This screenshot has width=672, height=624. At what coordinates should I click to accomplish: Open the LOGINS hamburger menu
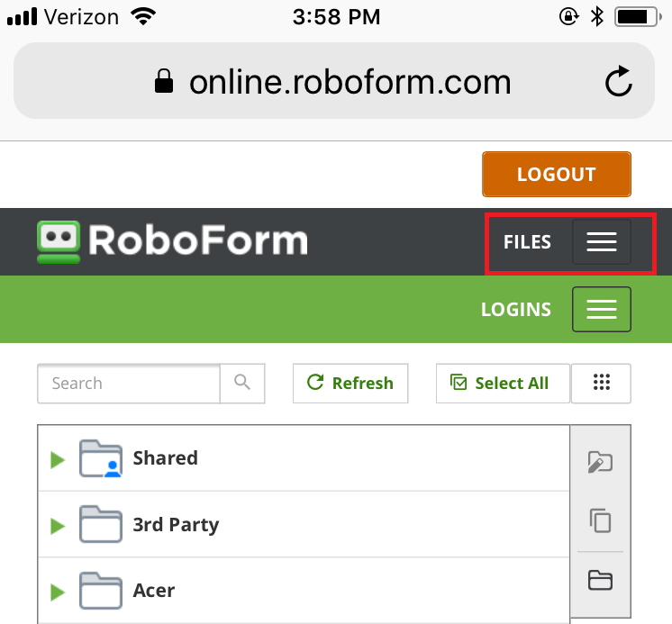click(x=601, y=309)
